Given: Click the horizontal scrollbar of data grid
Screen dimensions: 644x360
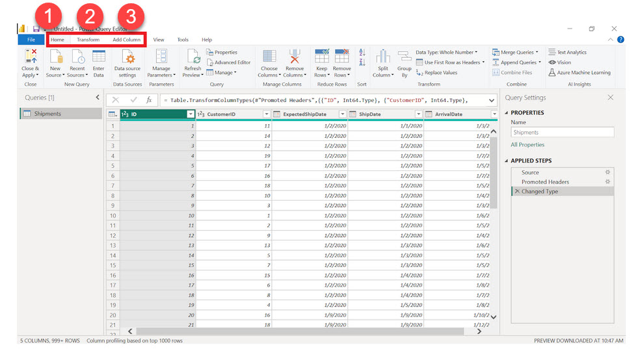Looking at the screenshot, I should click(x=300, y=331).
